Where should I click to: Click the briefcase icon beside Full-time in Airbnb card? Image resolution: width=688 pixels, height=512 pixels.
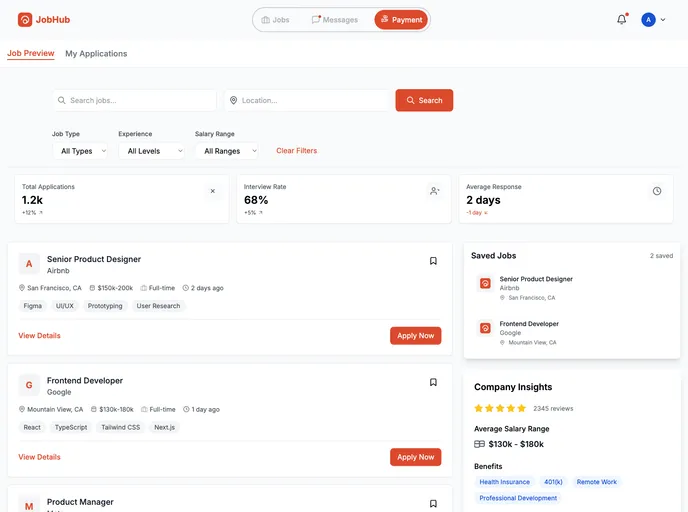pos(143,288)
